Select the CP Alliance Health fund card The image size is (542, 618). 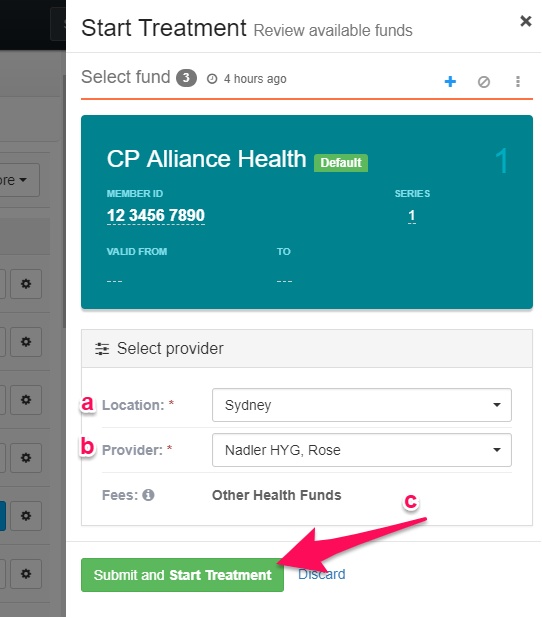tap(307, 212)
